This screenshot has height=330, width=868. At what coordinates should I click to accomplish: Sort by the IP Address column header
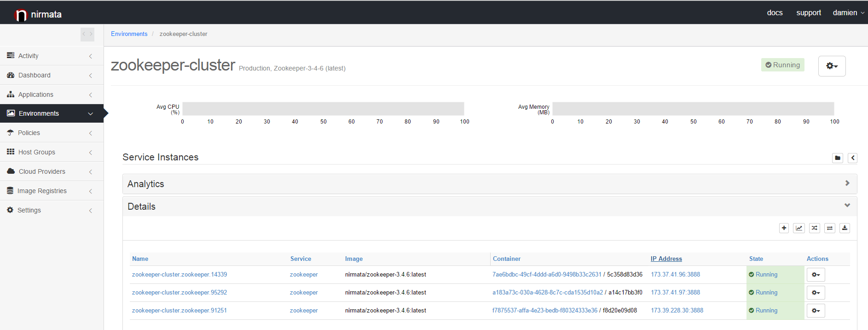(666, 259)
